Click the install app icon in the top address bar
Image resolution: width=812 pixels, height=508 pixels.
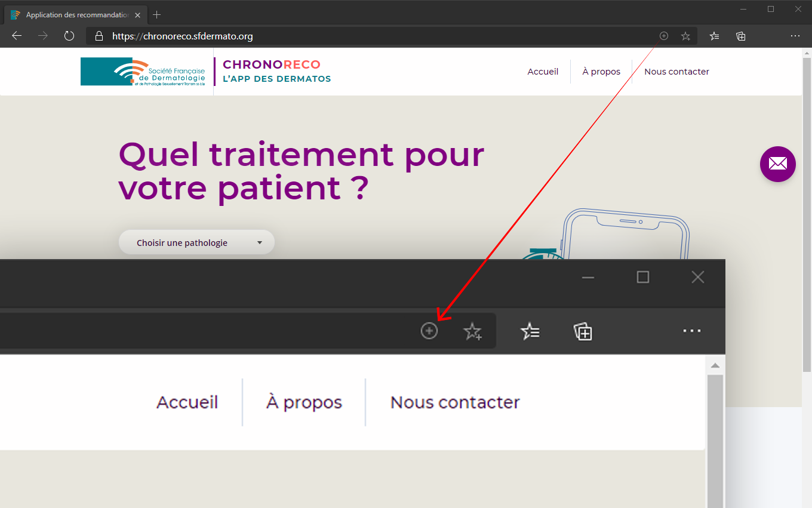(x=663, y=36)
